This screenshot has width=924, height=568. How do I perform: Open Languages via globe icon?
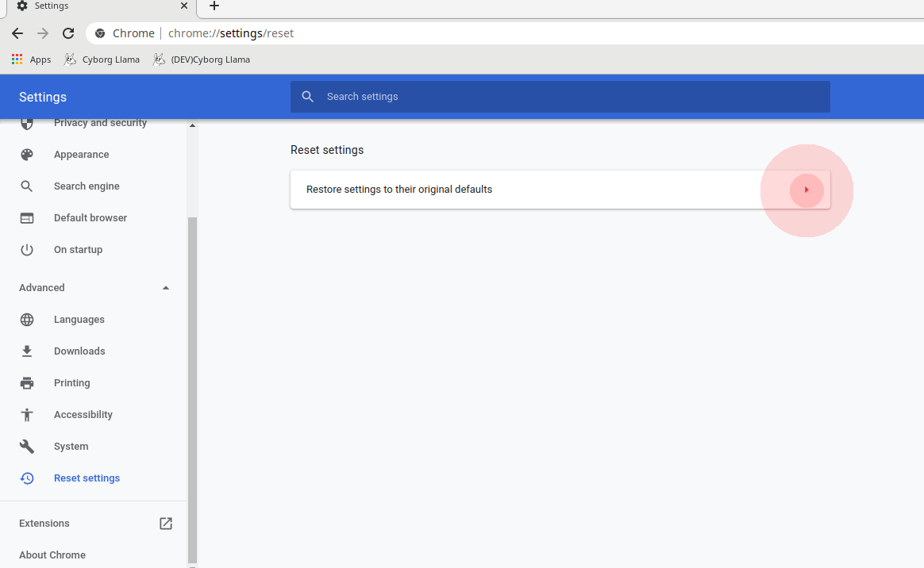click(27, 319)
